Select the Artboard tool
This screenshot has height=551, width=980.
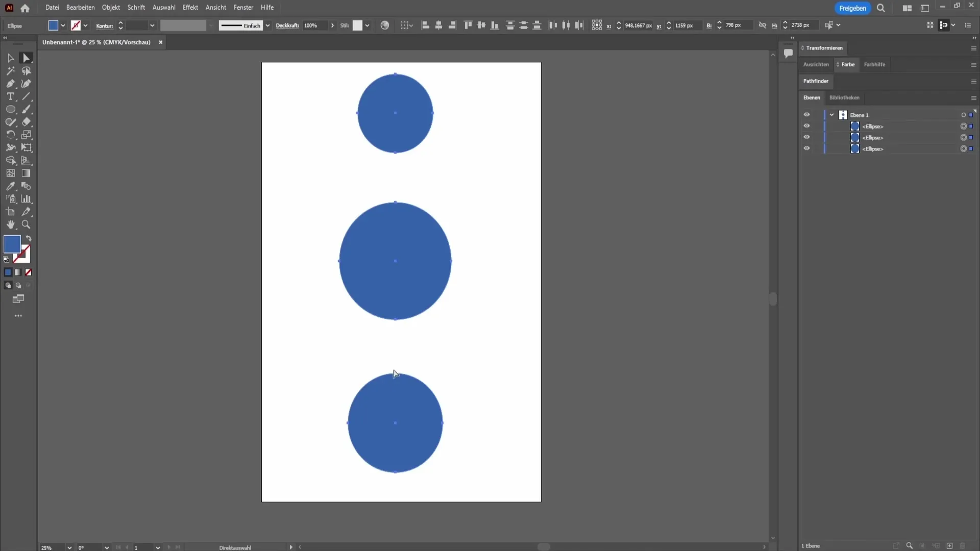(10, 212)
